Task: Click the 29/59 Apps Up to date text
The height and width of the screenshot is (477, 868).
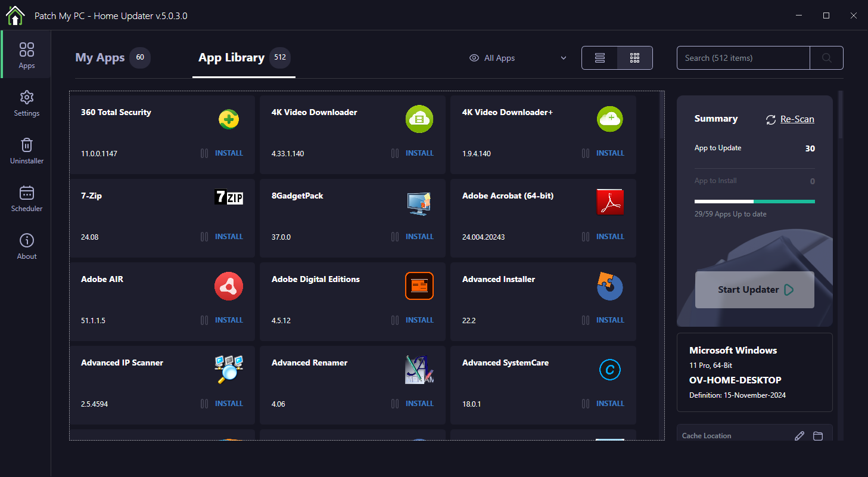Action: click(x=730, y=214)
